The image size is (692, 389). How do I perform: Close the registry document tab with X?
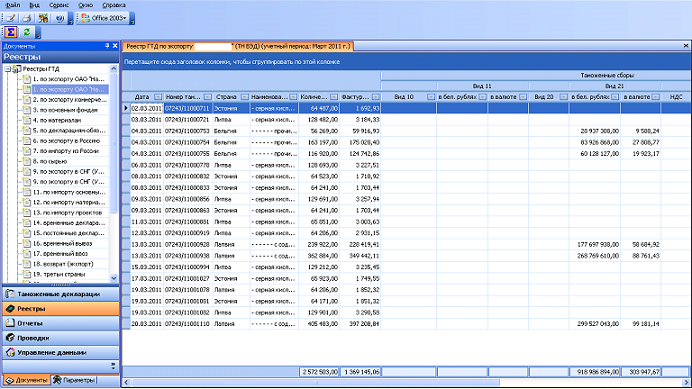point(686,46)
